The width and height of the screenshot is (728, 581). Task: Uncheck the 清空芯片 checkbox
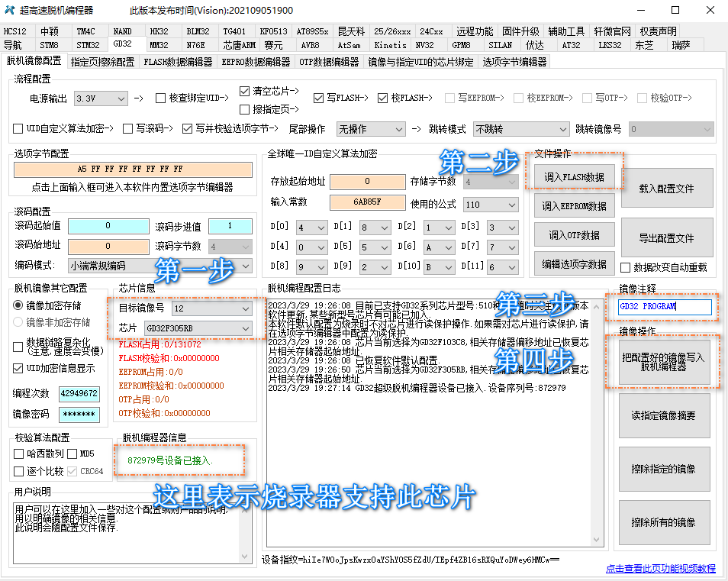coord(244,91)
